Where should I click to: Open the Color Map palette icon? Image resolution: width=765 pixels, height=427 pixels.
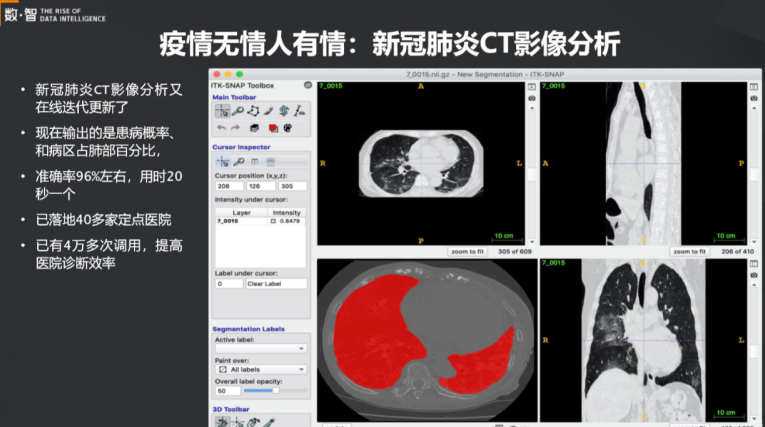288,128
